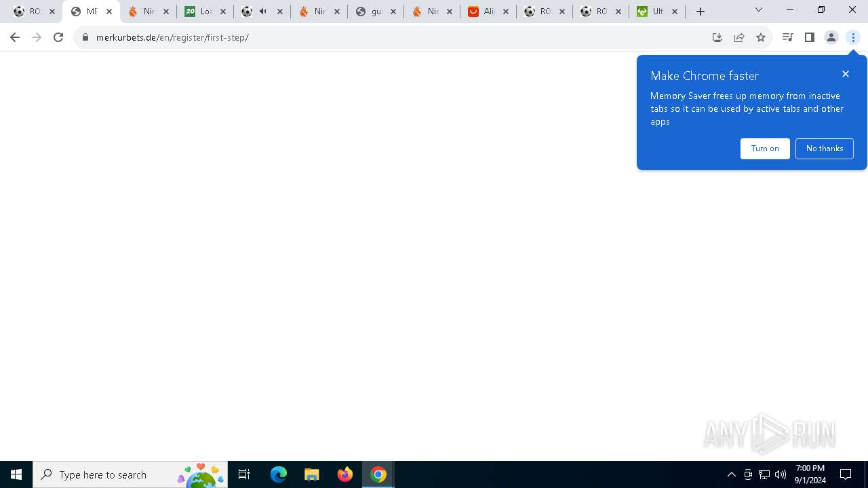Turn on Memory Saver
The image size is (868, 488).
[x=765, y=148]
